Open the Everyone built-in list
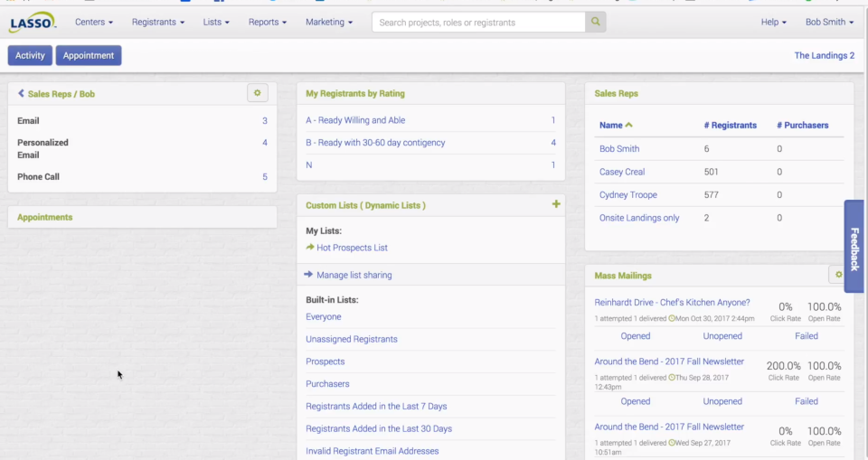The width and height of the screenshot is (868, 460). pyautogui.click(x=324, y=316)
